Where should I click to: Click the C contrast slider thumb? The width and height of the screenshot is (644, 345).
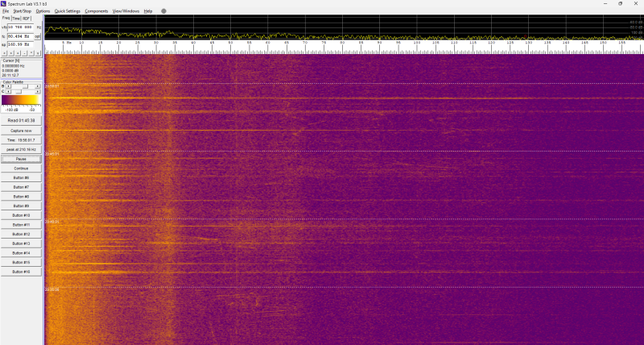(x=19, y=92)
